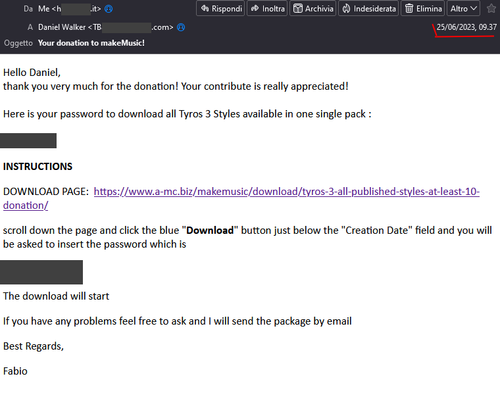Click the sender label Me
The width and height of the screenshot is (500, 413).
pyautogui.click(x=44, y=9)
